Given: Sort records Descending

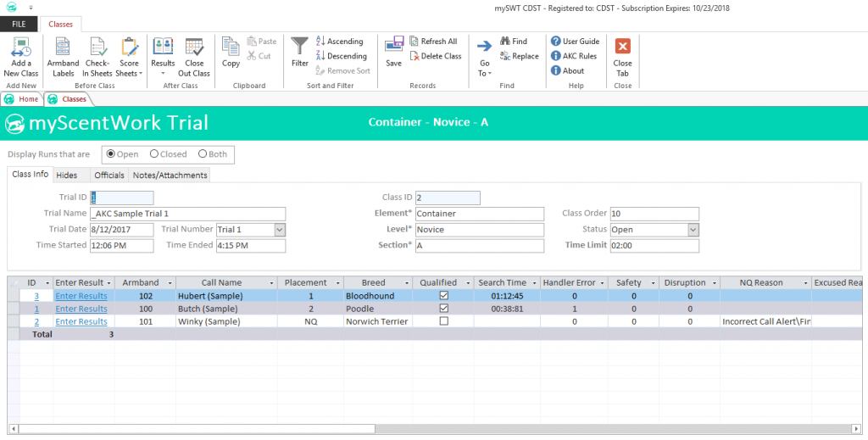Looking at the screenshot, I should click(341, 56).
